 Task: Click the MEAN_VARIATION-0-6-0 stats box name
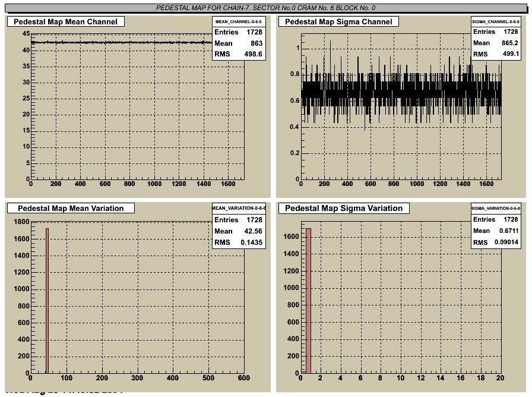pyautogui.click(x=239, y=208)
